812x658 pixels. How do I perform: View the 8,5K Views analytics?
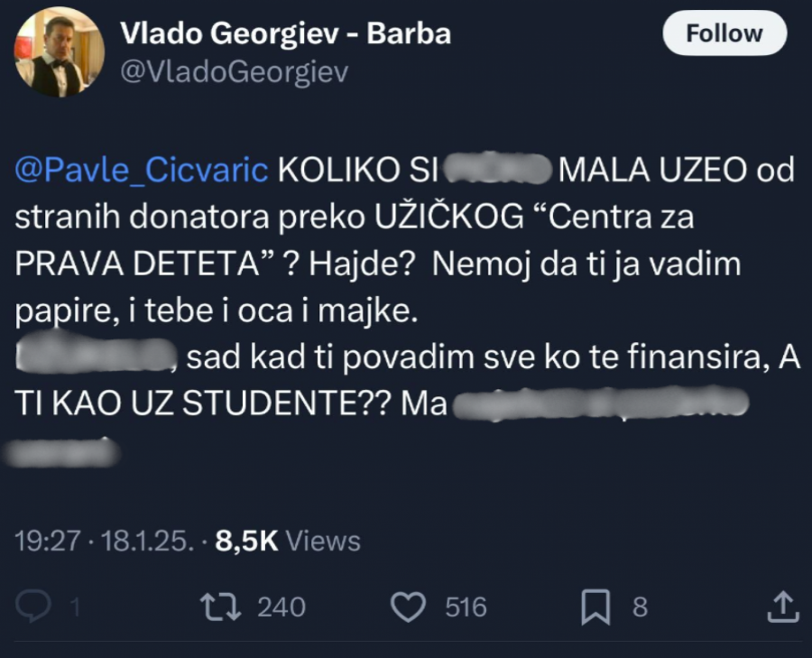(x=288, y=540)
